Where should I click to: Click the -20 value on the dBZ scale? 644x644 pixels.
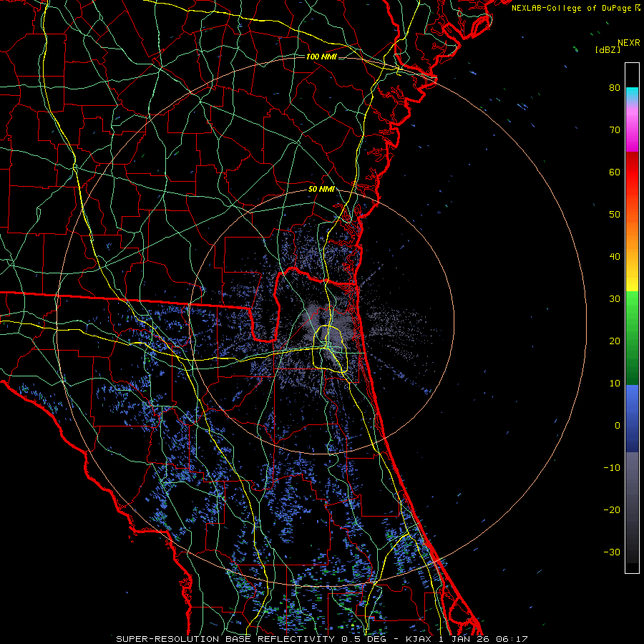tap(612, 509)
